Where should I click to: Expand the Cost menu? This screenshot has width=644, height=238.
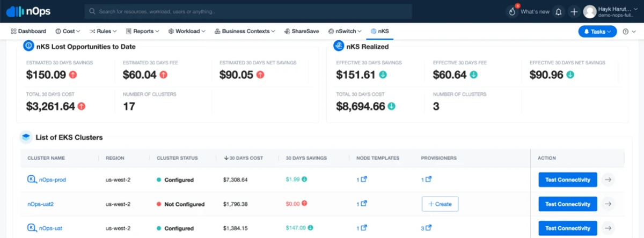(x=68, y=32)
